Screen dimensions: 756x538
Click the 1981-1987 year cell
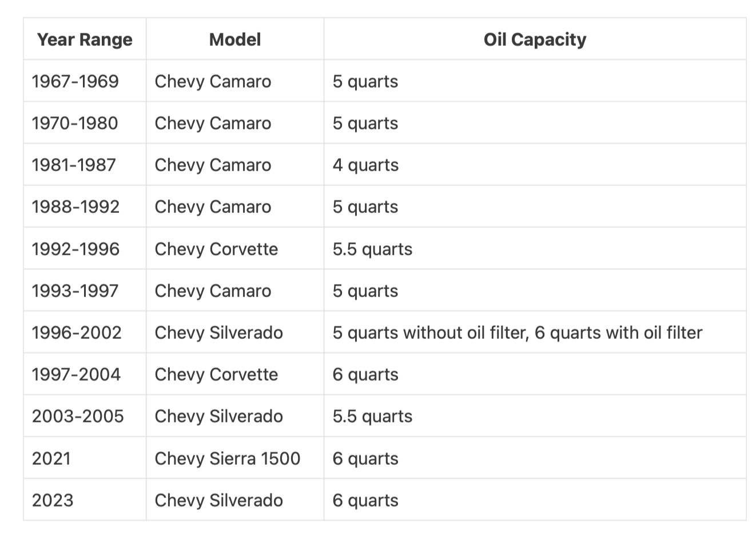[x=74, y=165]
